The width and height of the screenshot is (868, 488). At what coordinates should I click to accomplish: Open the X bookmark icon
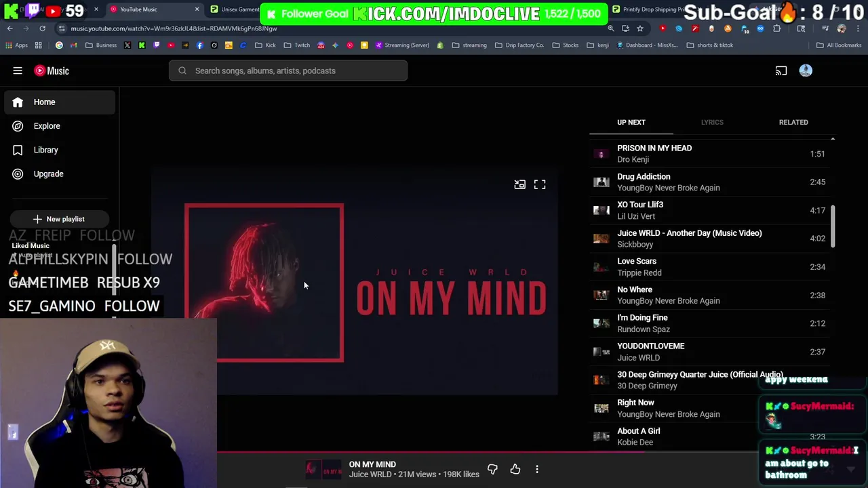pos(127,45)
